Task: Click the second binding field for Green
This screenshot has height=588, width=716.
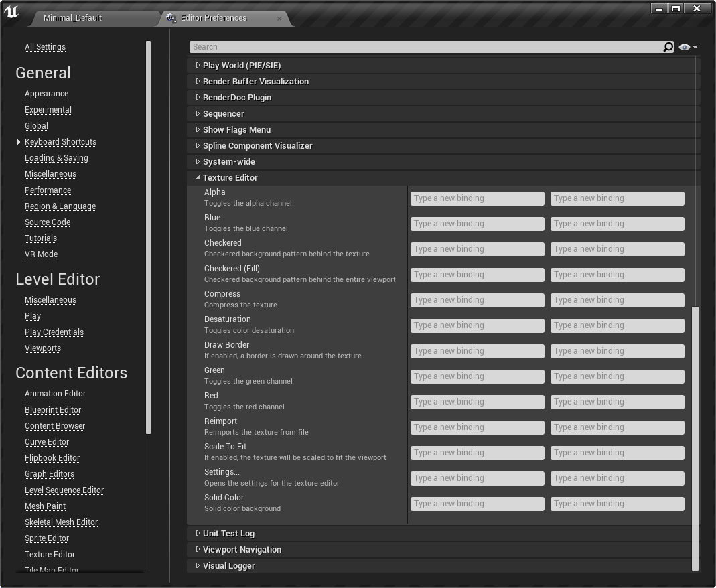Action: (618, 376)
